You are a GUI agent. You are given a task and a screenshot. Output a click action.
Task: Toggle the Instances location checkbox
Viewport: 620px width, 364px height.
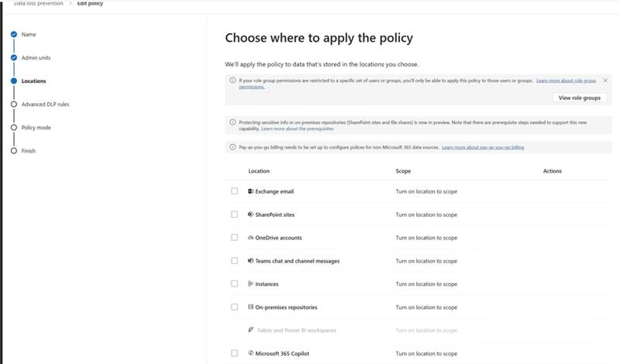point(235,283)
